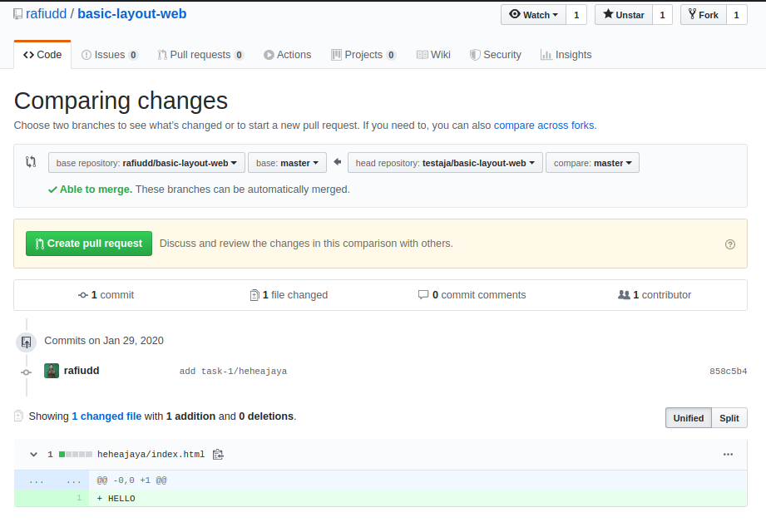
Task: Open the commit message add task-1/heheajaya
Action: [x=233, y=371]
